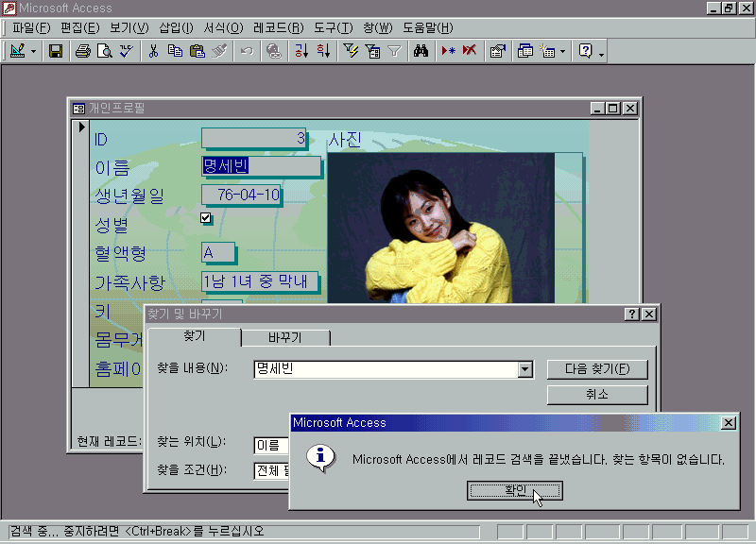Image resolution: width=756 pixels, height=544 pixels.
Task: Open Print Preview from the toolbar
Action: click(x=105, y=51)
